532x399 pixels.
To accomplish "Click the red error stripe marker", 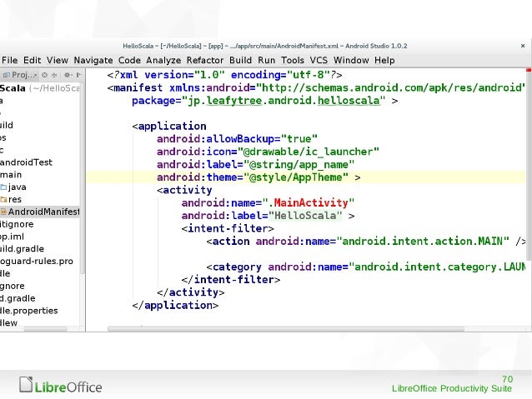I will [529, 70].
